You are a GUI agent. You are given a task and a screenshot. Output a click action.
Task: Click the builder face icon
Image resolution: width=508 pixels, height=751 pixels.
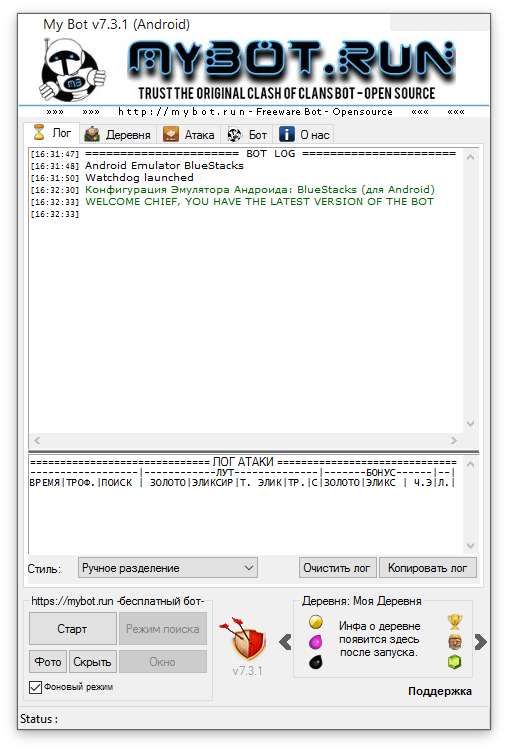click(454, 642)
